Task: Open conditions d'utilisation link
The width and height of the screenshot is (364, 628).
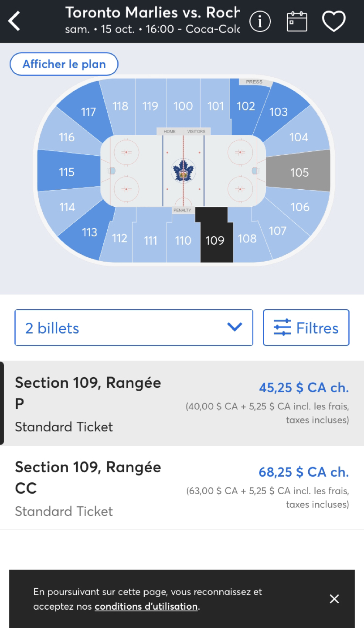Action: 146,606
